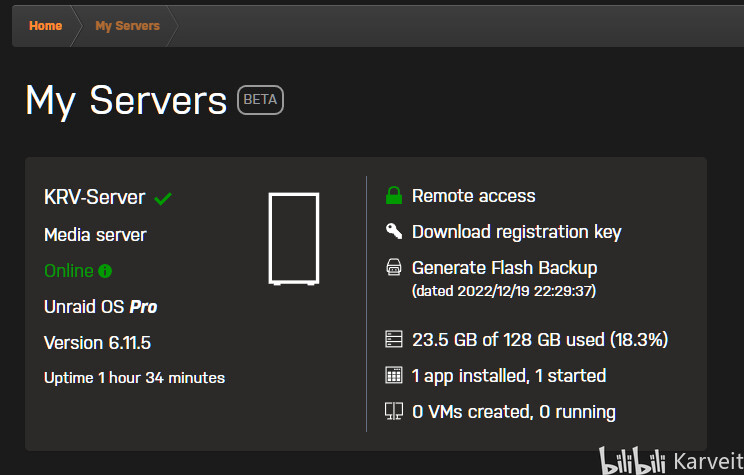Click the white server tower image
Image resolution: width=744 pixels, height=475 pixels.
pos(294,239)
